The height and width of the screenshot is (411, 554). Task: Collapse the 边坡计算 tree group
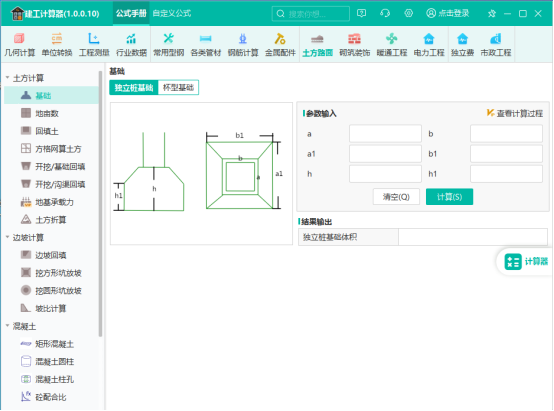point(7,237)
